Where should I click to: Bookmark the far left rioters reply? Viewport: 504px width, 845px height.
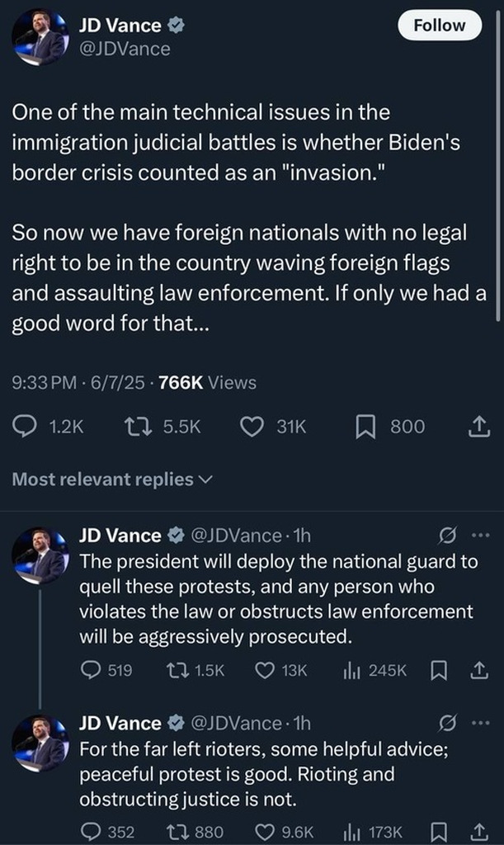[x=437, y=833]
